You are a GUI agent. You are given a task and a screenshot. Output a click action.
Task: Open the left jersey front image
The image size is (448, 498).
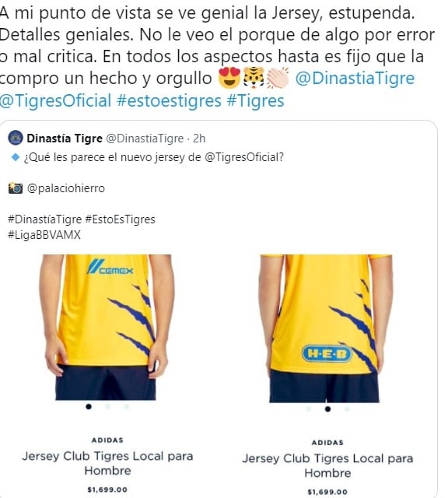tap(106, 327)
